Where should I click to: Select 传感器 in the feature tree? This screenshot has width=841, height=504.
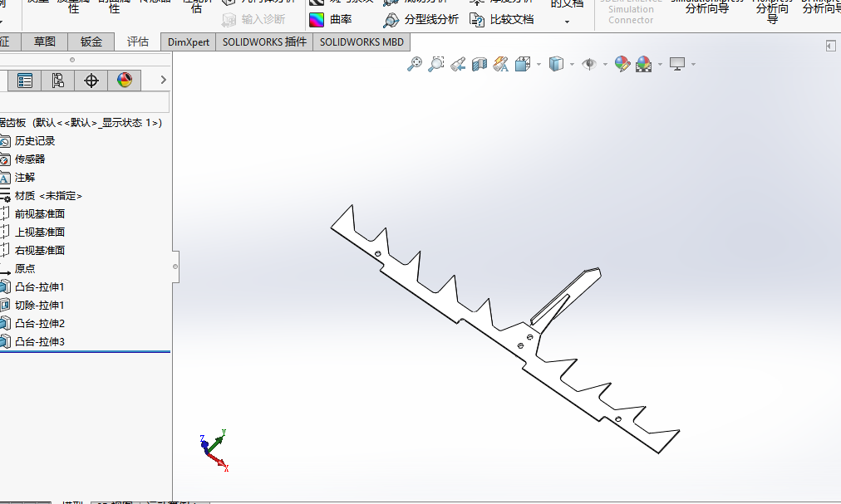click(30, 159)
